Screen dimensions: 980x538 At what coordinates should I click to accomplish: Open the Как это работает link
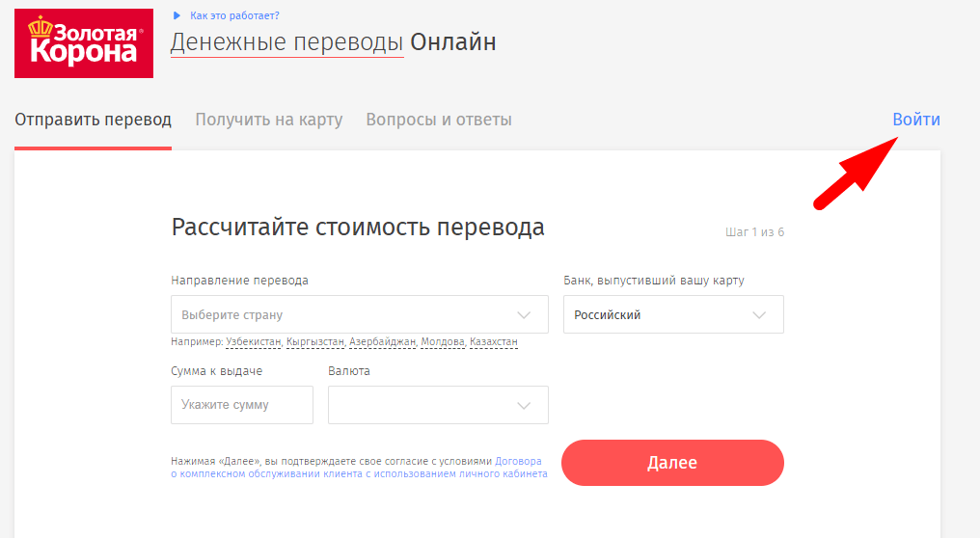pyautogui.click(x=234, y=15)
